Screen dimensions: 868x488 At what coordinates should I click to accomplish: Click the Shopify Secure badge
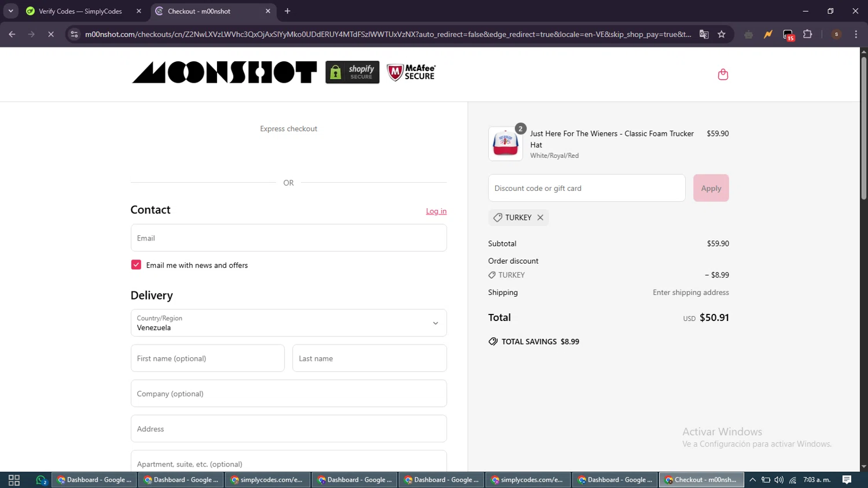coord(352,72)
